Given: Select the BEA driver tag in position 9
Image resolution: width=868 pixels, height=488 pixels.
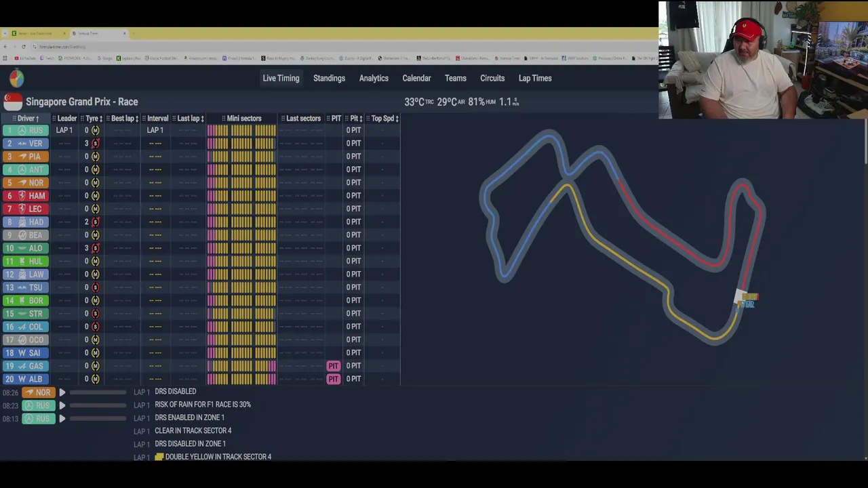Looking at the screenshot, I should [x=25, y=235].
